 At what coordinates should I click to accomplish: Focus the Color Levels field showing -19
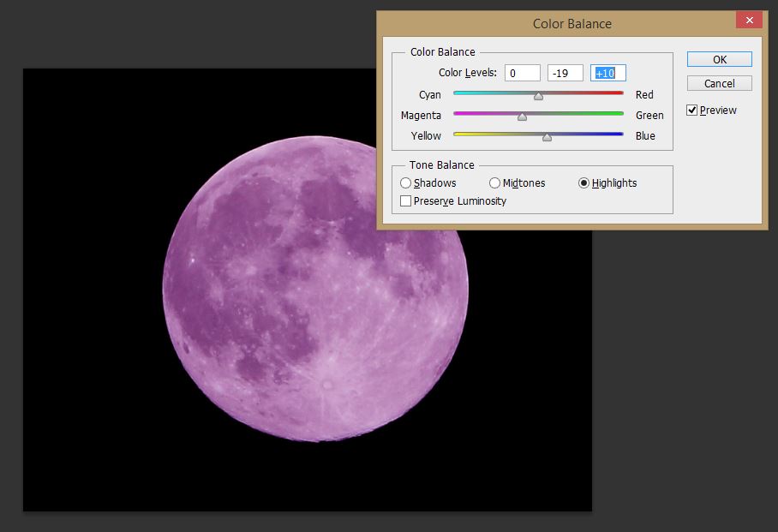point(565,74)
